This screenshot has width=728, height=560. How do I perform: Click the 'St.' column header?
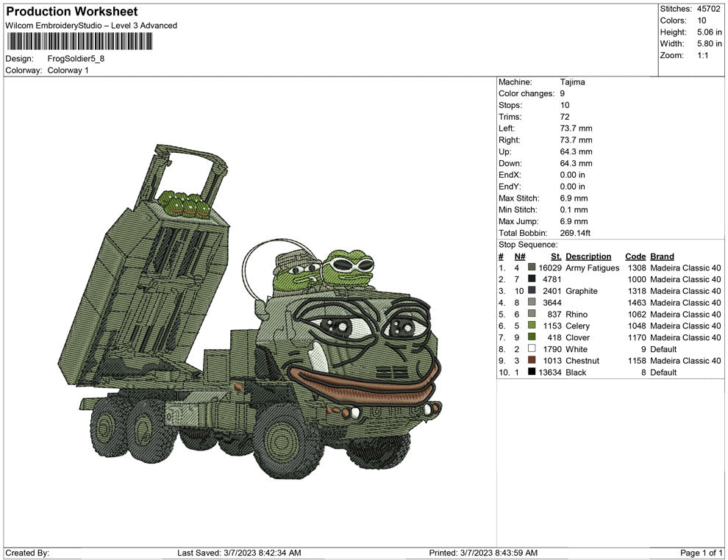[x=556, y=256]
